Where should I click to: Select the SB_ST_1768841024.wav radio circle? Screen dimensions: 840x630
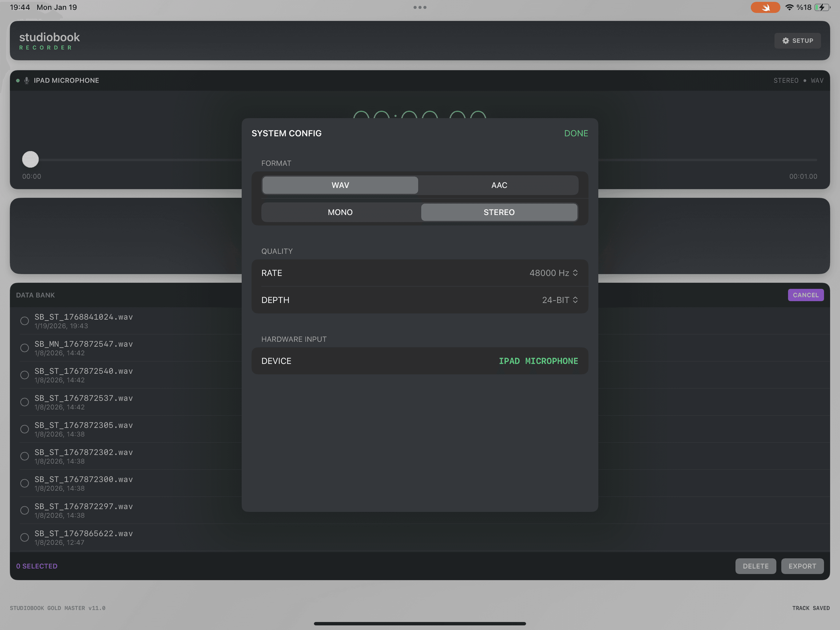[25, 321]
